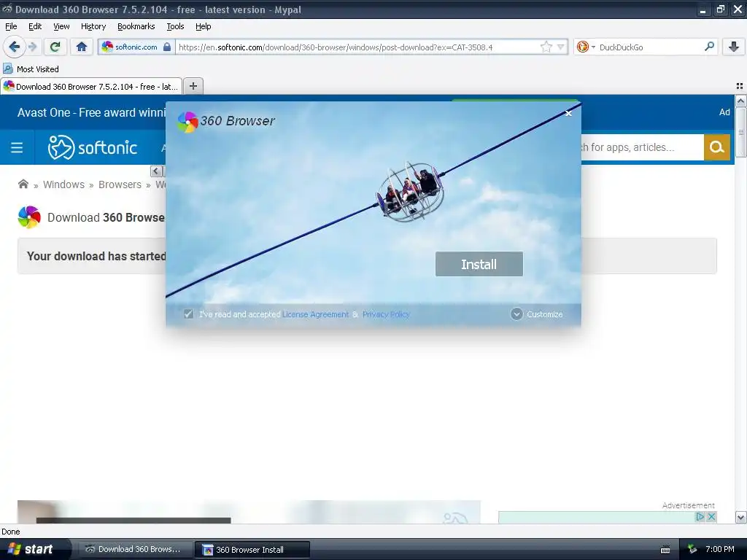Click the tab groups grid icon

(740, 86)
